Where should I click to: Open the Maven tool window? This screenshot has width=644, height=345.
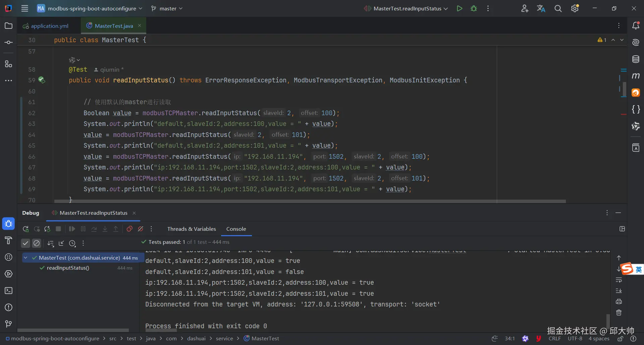636,76
